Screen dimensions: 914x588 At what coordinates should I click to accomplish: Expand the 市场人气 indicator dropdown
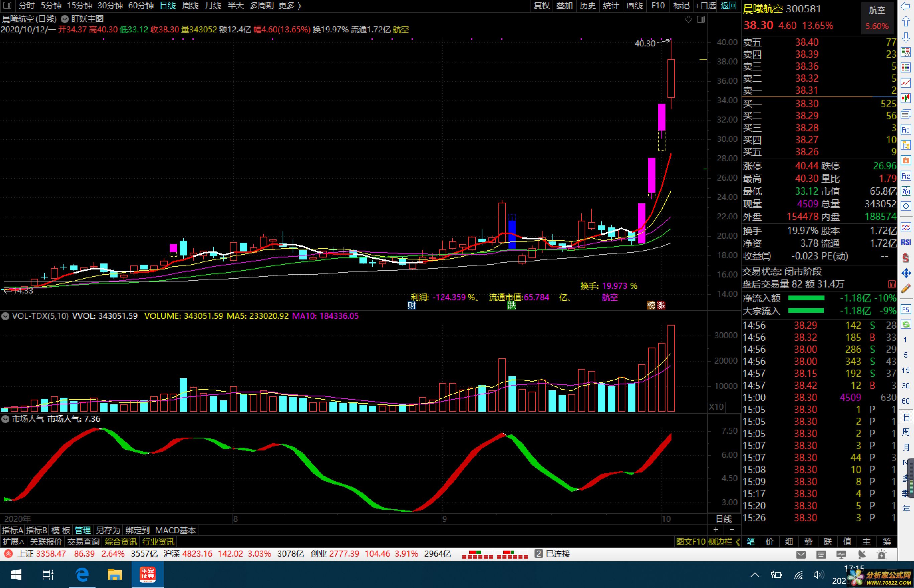(x=5, y=419)
